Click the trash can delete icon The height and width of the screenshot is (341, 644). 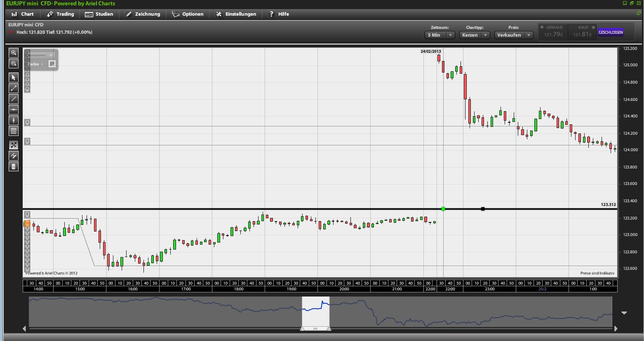[14, 166]
